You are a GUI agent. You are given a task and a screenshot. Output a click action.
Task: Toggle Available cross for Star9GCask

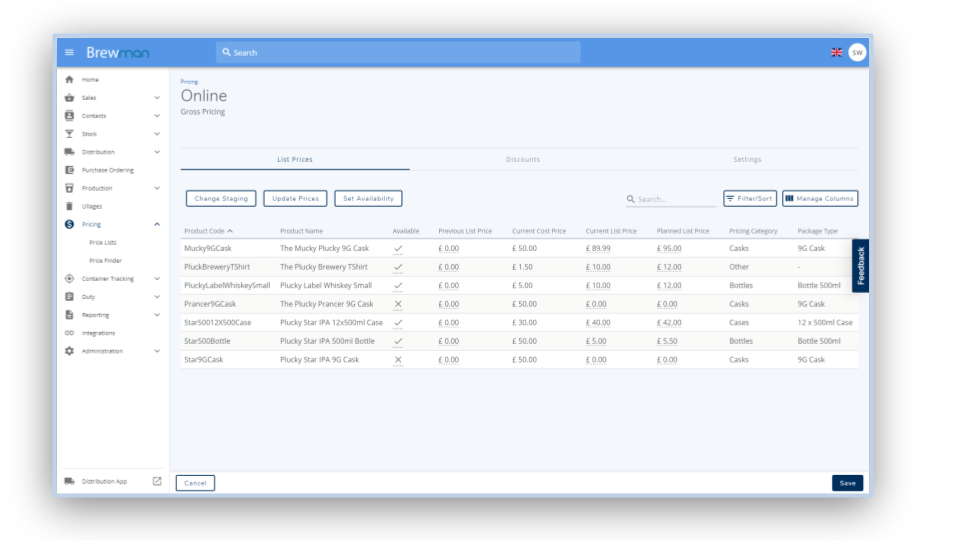[398, 360]
